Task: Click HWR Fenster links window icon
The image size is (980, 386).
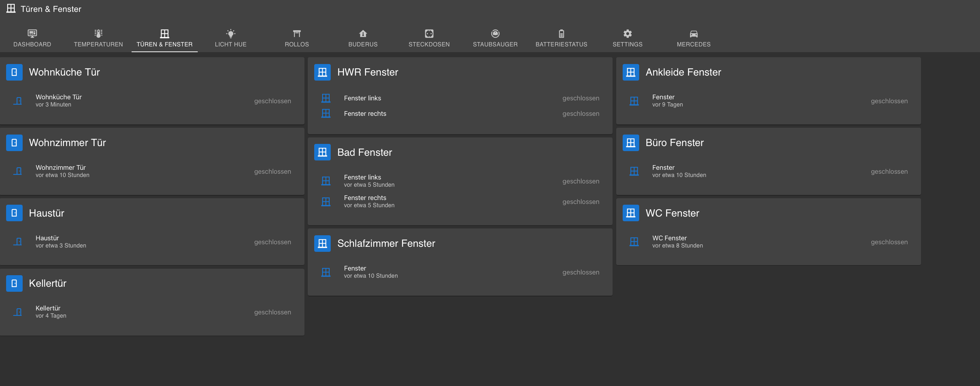Action: (326, 98)
